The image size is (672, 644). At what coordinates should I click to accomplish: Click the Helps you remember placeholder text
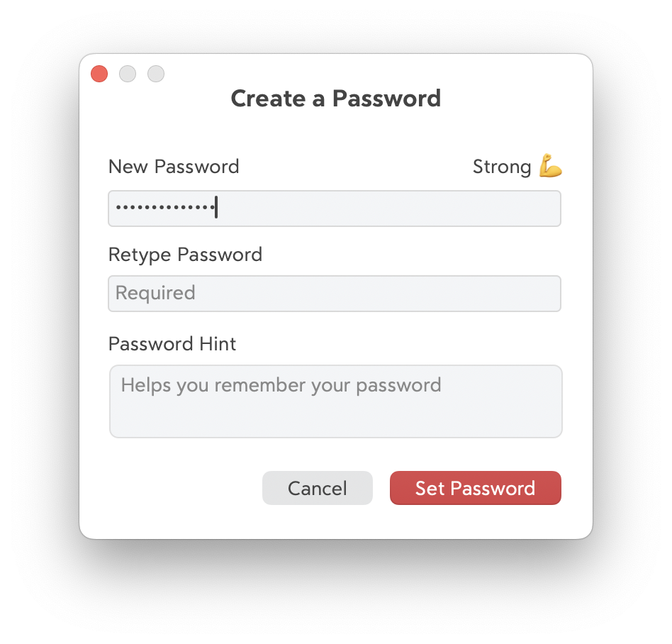point(281,385)
